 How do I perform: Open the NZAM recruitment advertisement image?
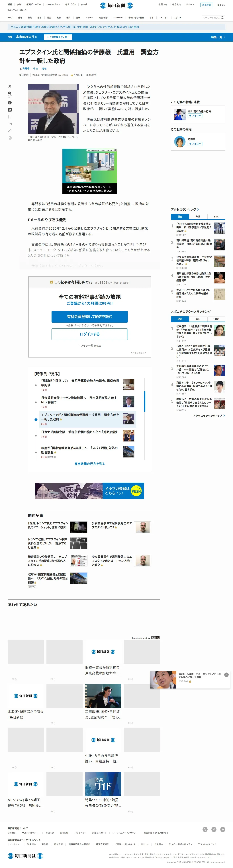click(90, 171)
